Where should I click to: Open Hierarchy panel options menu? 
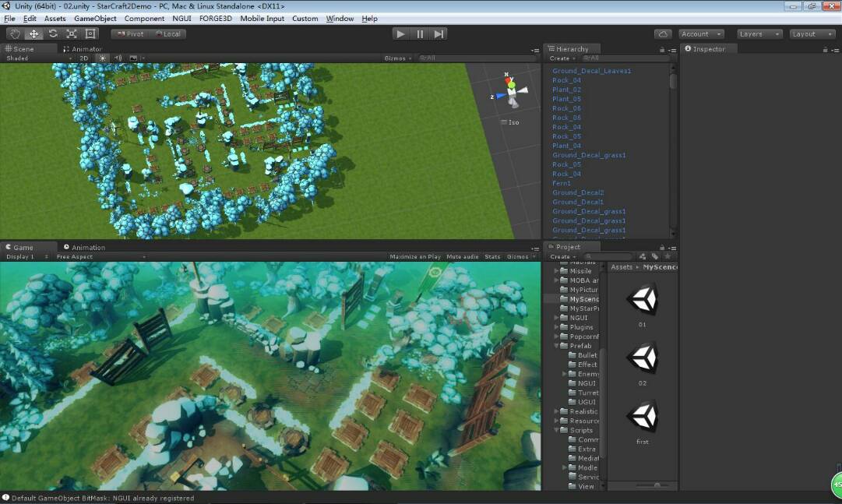671,50
